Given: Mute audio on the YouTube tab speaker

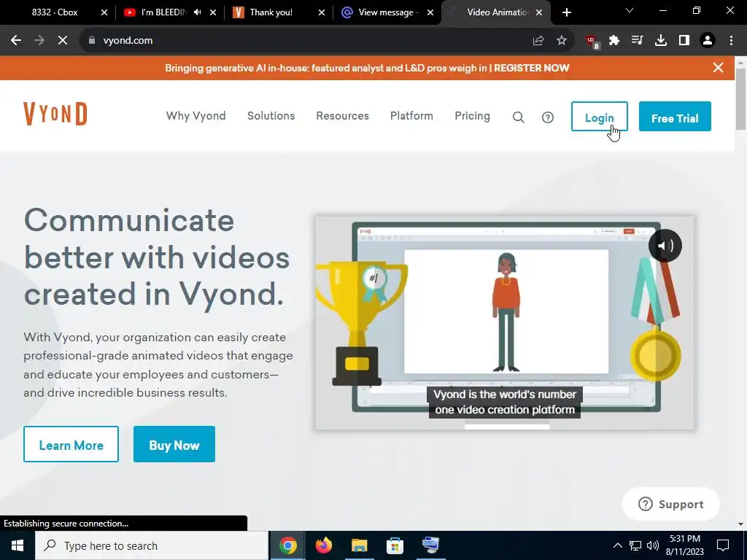Looking at the screenshot, I should (x=197, y=12).
